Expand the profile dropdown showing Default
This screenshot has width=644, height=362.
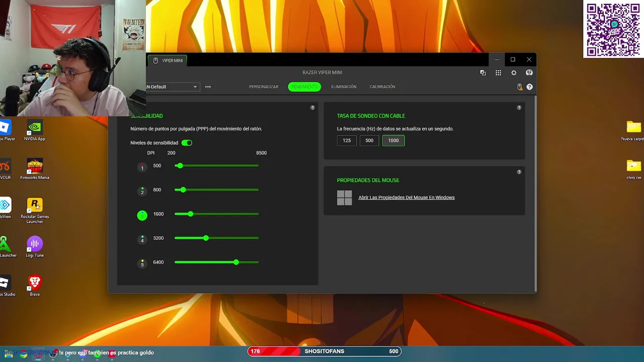tap(173, 87)
